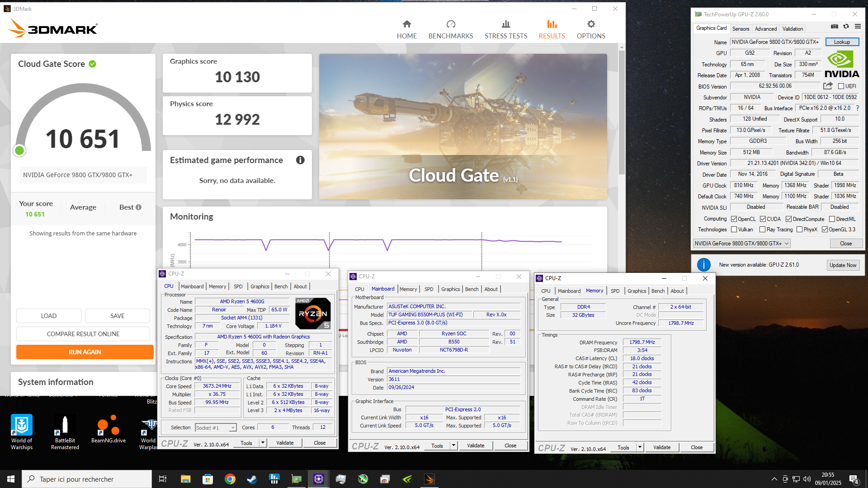Expand Tools arrow in CPU-Z CPU window

[263, 443]
